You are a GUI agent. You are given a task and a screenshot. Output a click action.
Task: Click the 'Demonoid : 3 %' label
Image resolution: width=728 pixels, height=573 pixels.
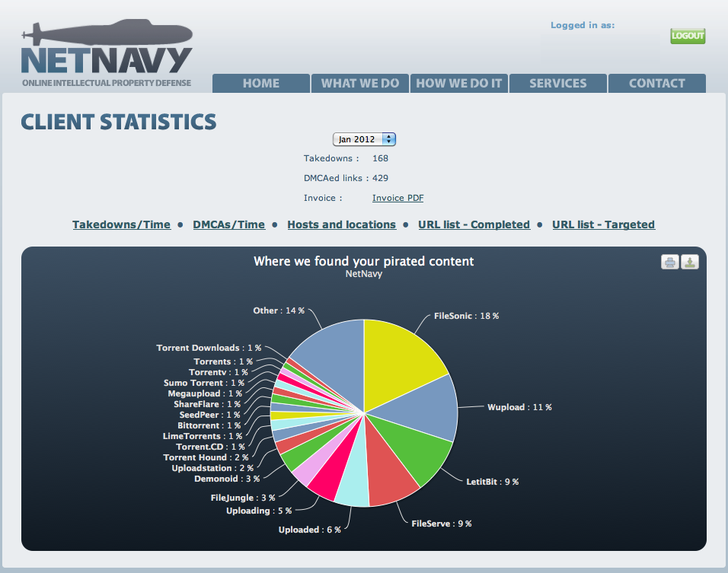coord(227,479)
